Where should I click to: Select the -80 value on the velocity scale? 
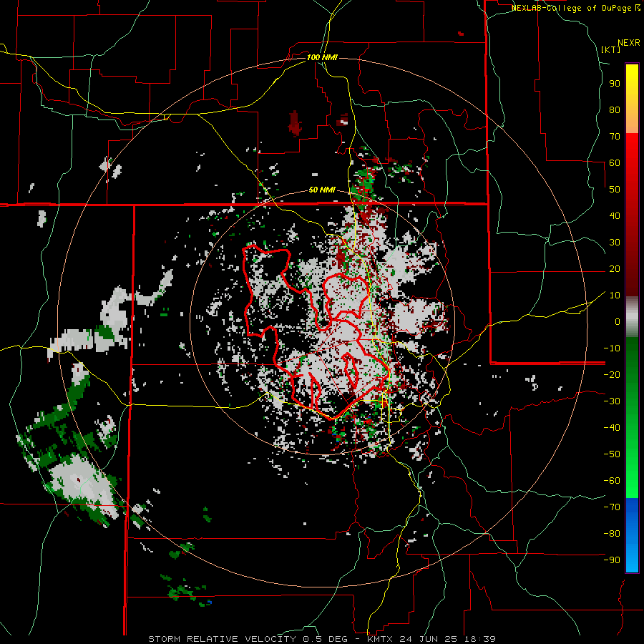(x=612, y=534)
